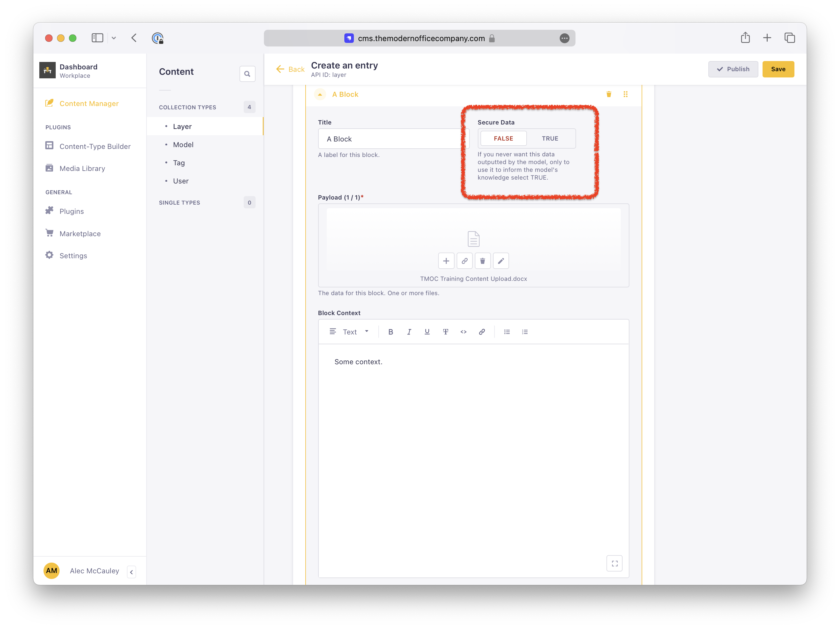Edit the payload file with the pencil icon
The image size is (840, 629).
500,261
